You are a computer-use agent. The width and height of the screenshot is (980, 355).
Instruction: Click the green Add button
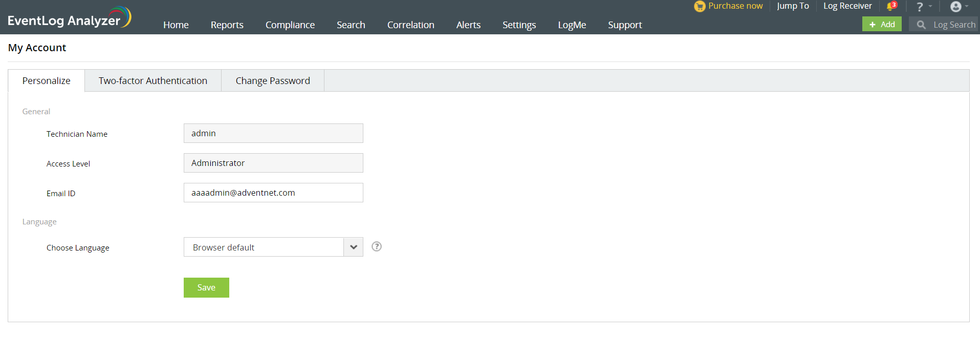(x=882, y=24)
